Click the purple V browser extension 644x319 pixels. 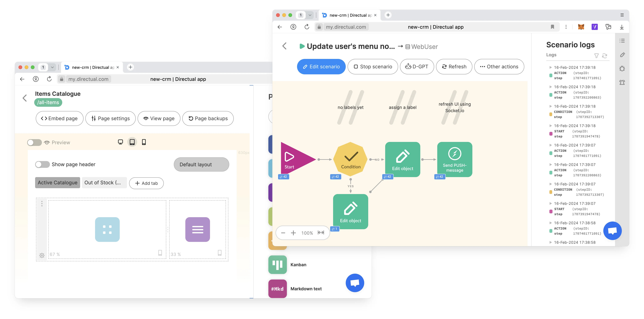(595, 27)
